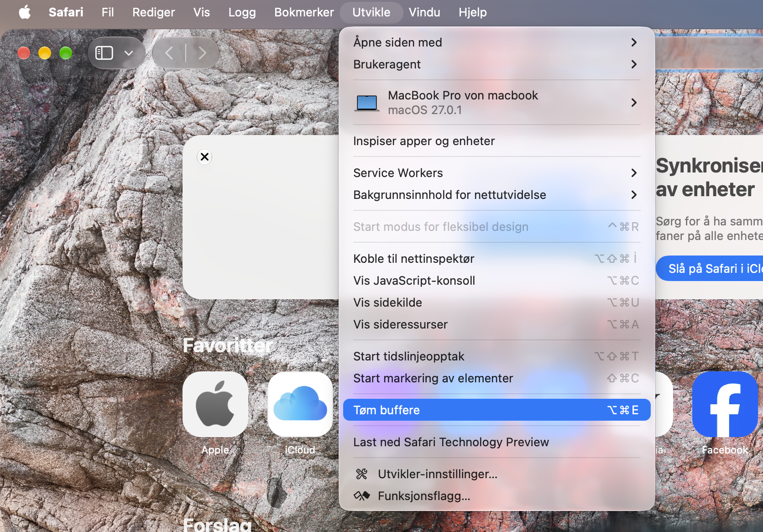The image size is (763, 532).
Task: Open the Safari menu in menu bar
Action: pyautogui.click(x=66, y=12)
